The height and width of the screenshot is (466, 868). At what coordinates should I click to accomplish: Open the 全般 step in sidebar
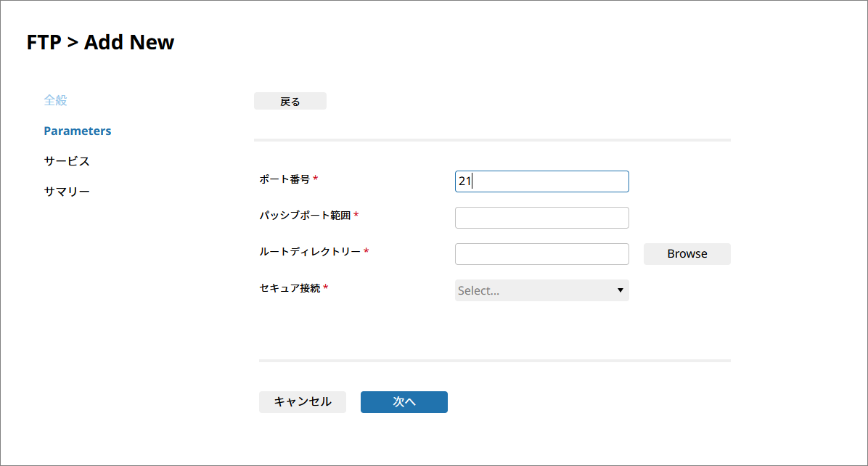coord(55,100)
